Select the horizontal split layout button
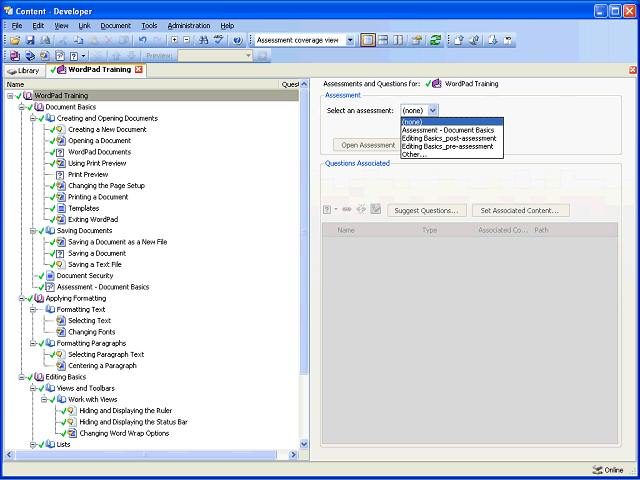Viewport: 640px width, 480px height. click(383, 40)
